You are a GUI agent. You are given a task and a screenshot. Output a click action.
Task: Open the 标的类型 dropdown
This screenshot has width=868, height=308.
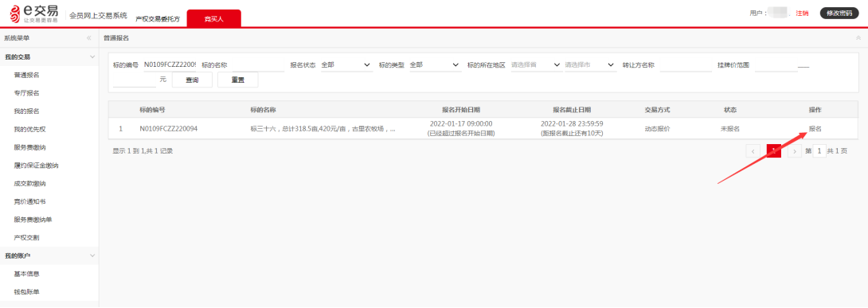435,64
